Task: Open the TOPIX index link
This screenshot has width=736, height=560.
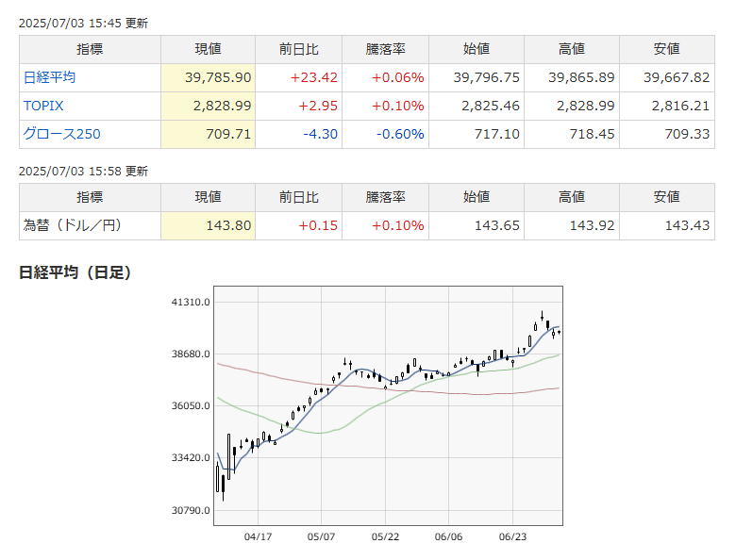Action: pyautogui.click(x=43, y=106)
